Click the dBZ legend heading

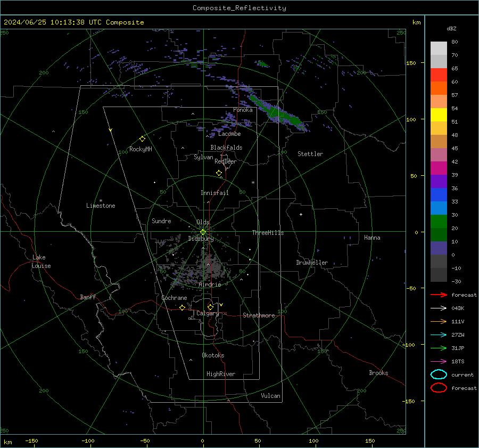451,28
